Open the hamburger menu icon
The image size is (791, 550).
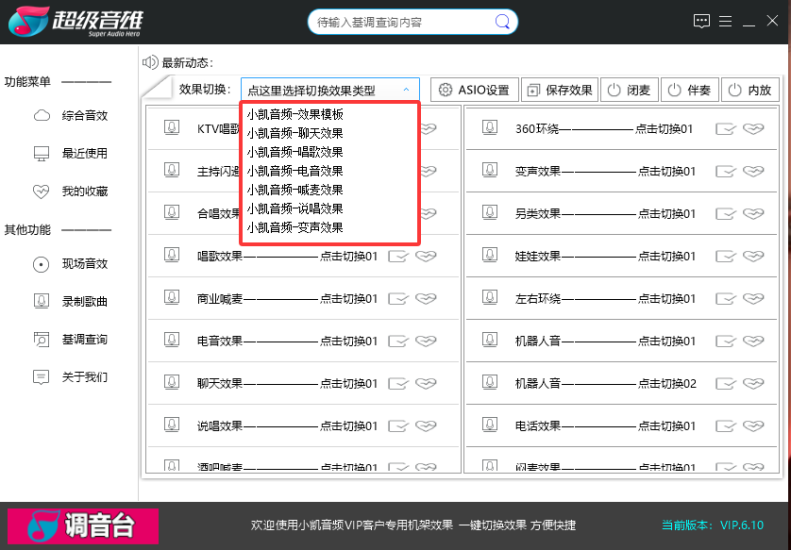point(725,21)
